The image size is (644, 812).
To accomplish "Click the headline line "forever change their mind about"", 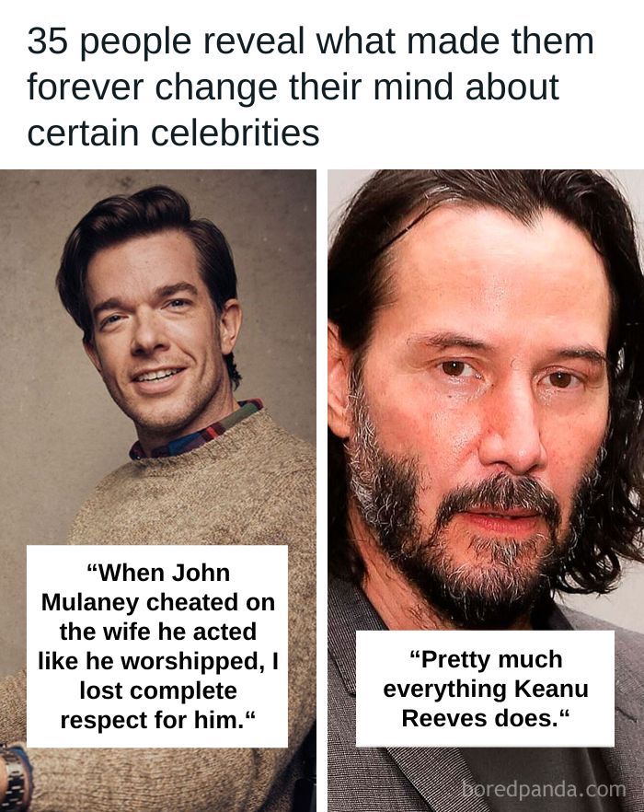I will [293, 87].
